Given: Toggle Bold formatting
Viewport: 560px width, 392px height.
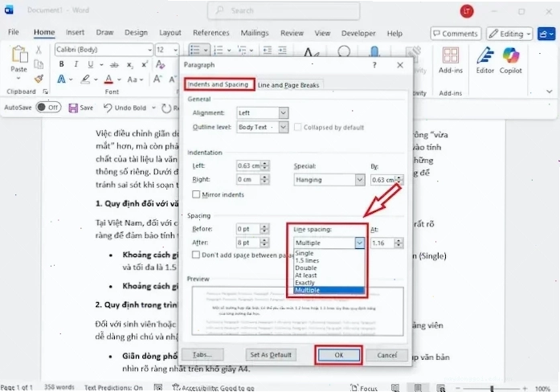Looking at the screenshot, I should 61,64.
